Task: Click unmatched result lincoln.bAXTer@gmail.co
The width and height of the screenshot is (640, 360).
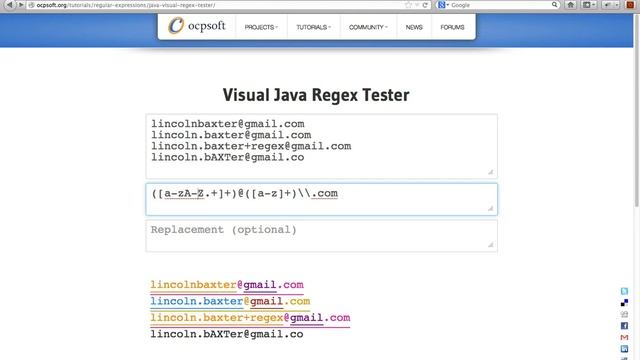Action: 227,334
